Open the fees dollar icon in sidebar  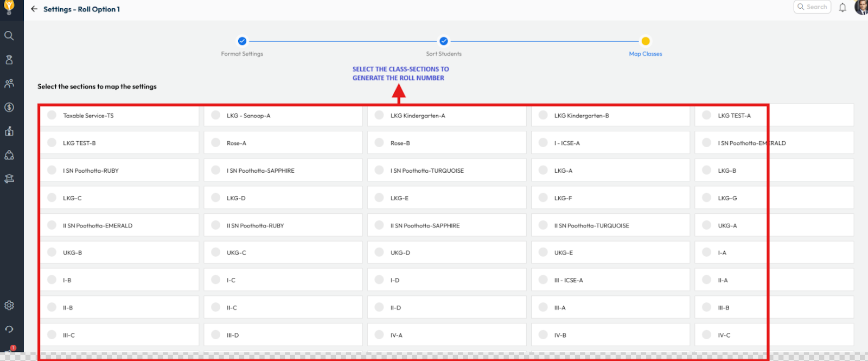pyautogui.click(x=9, y=107)
